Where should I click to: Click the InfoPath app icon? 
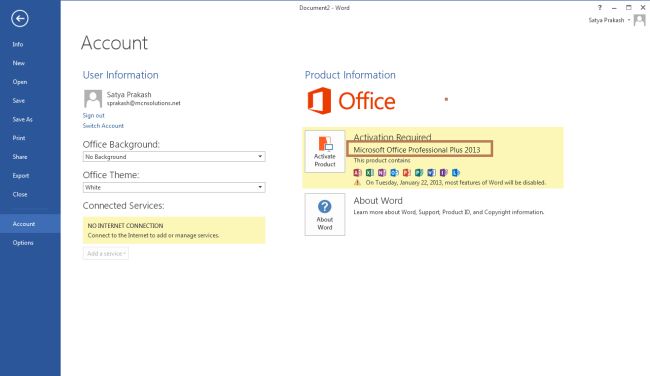(444, 172)
